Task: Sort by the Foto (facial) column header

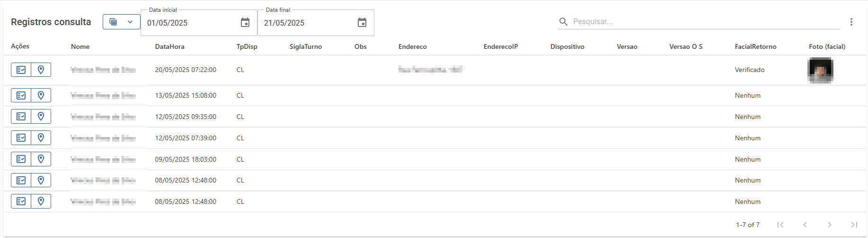Action: [x=827, y=46]
